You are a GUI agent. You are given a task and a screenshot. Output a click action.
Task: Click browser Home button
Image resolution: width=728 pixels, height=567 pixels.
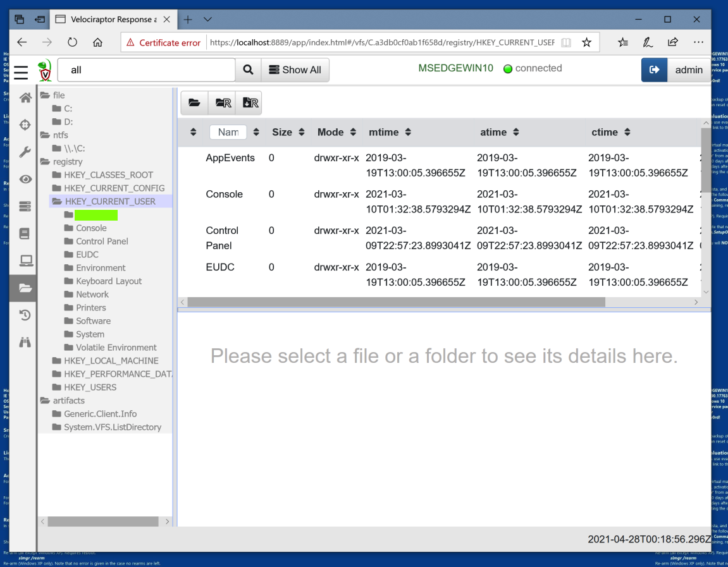97,42
